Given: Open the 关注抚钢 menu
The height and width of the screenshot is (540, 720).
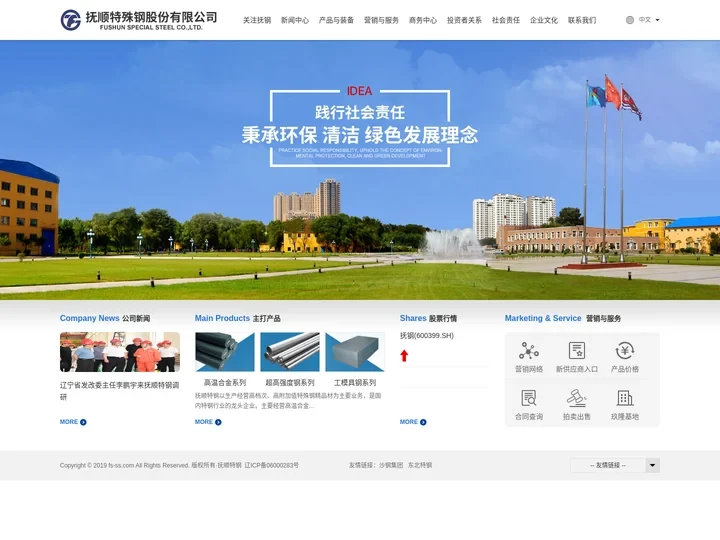Looking at the screenshot, I should pos(257,20).
